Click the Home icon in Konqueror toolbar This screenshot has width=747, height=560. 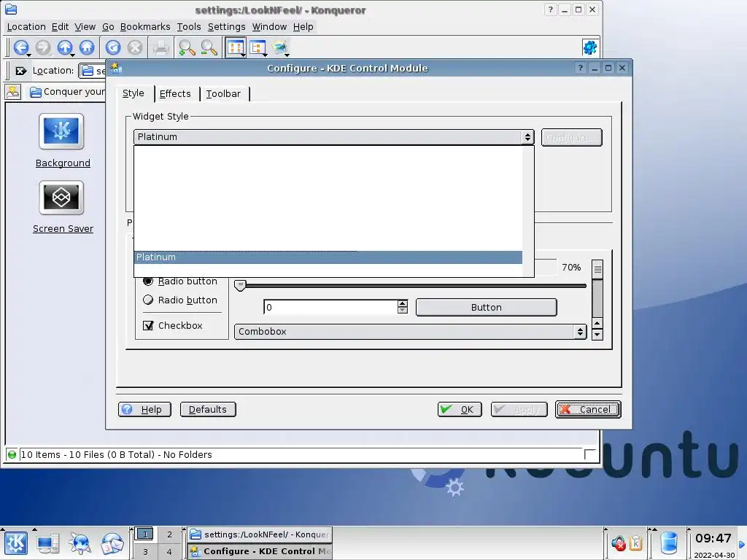point(87,47)
